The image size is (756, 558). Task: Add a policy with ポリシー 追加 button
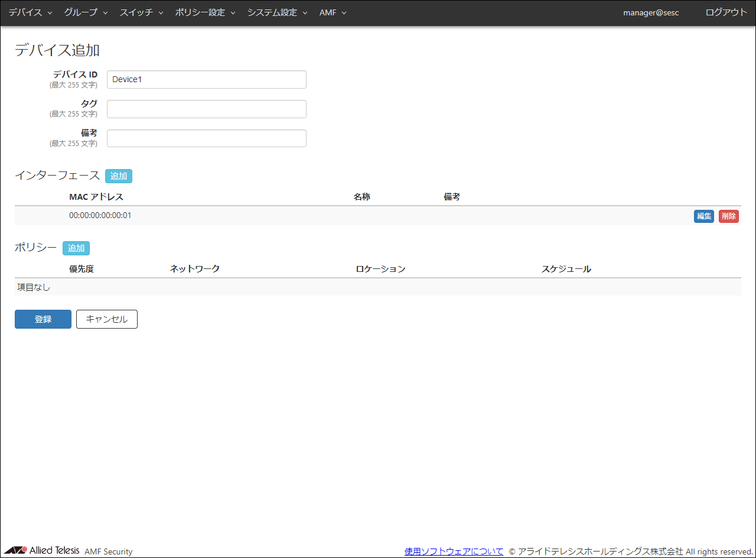pos(76,248)
